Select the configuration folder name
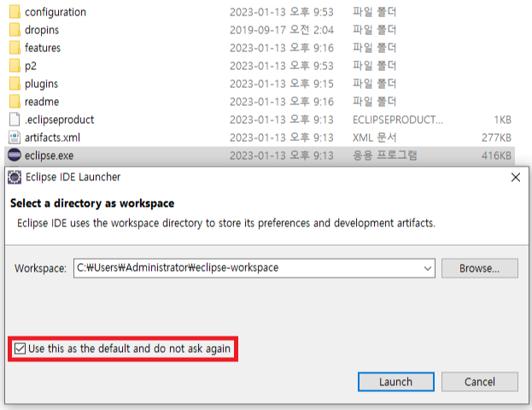Image resolution: width=532 pixels, height=410 pixels. click(56, 12)
